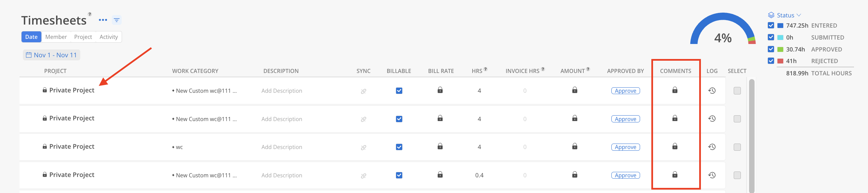Tick the select checkbox in the third row
Screen dimensions: 868x193
(737, 147)
